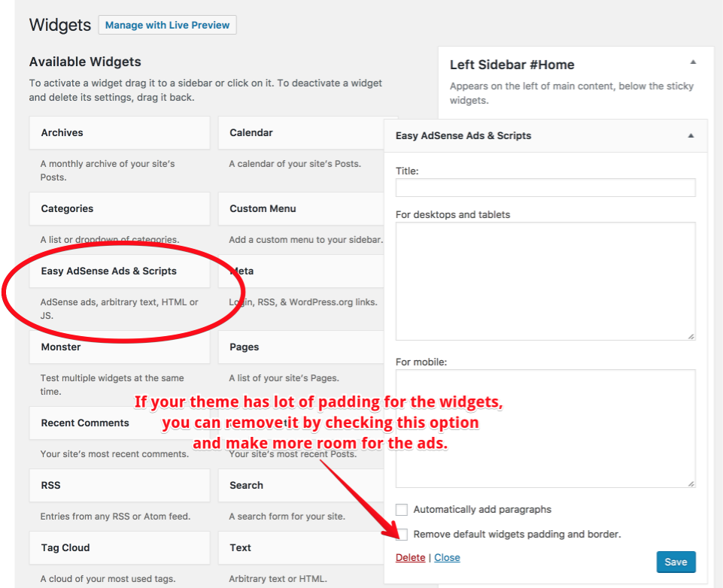723x588 pixels.
Task: Click inside the Title input field
Action: tap(545, 187)
